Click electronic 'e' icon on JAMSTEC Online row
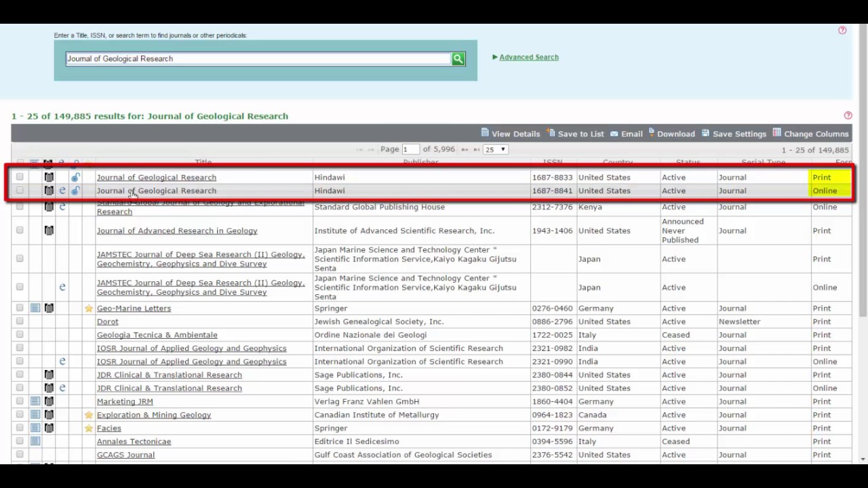868x488 pixels. (62, 287)
